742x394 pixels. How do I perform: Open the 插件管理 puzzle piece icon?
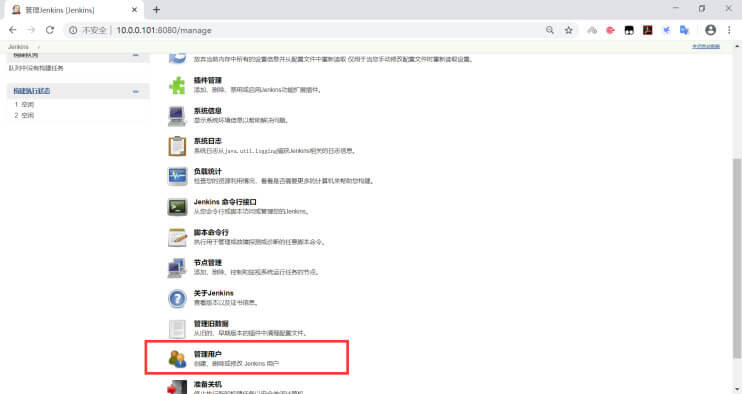click(x=177, y=86)
